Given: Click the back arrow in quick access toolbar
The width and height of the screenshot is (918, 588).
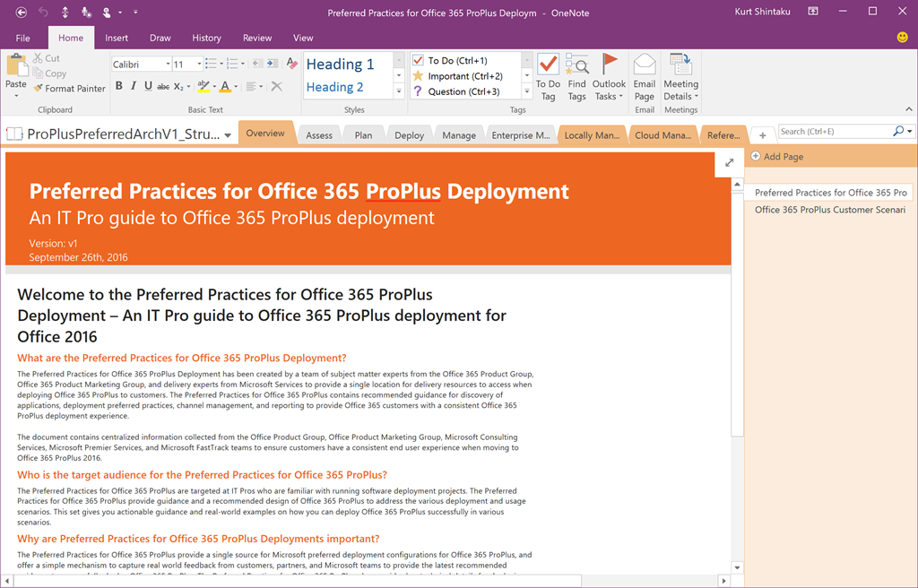Looking at the screenshot, I should point(22,13).
